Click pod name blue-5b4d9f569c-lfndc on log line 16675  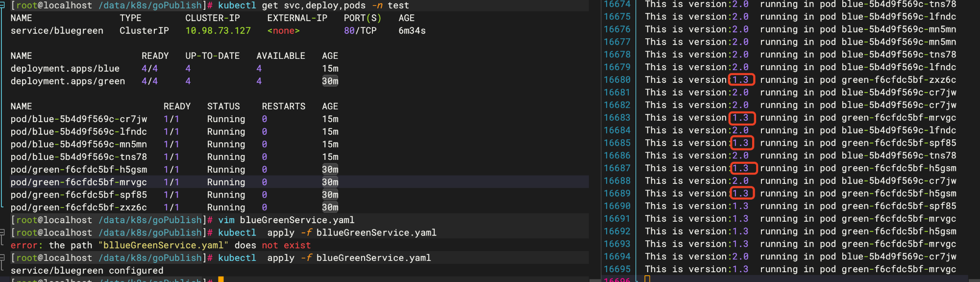tap(899, 17)
